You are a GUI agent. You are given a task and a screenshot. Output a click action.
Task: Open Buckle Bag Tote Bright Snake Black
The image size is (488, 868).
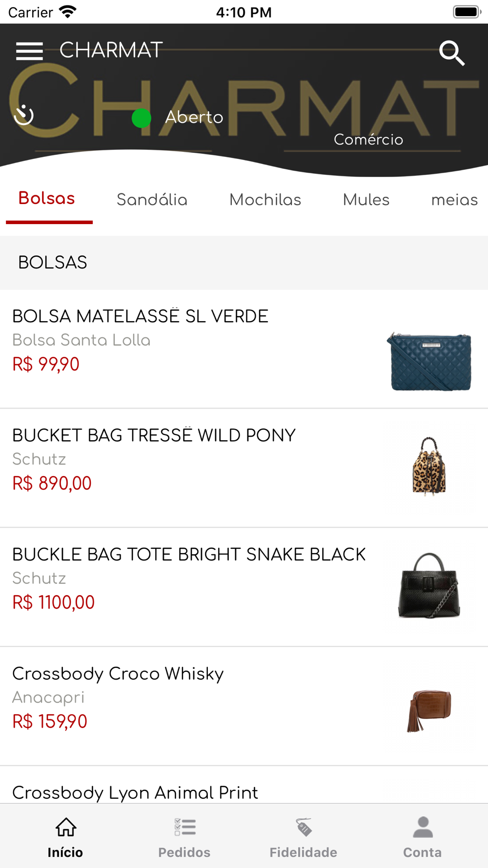(188, 555)
